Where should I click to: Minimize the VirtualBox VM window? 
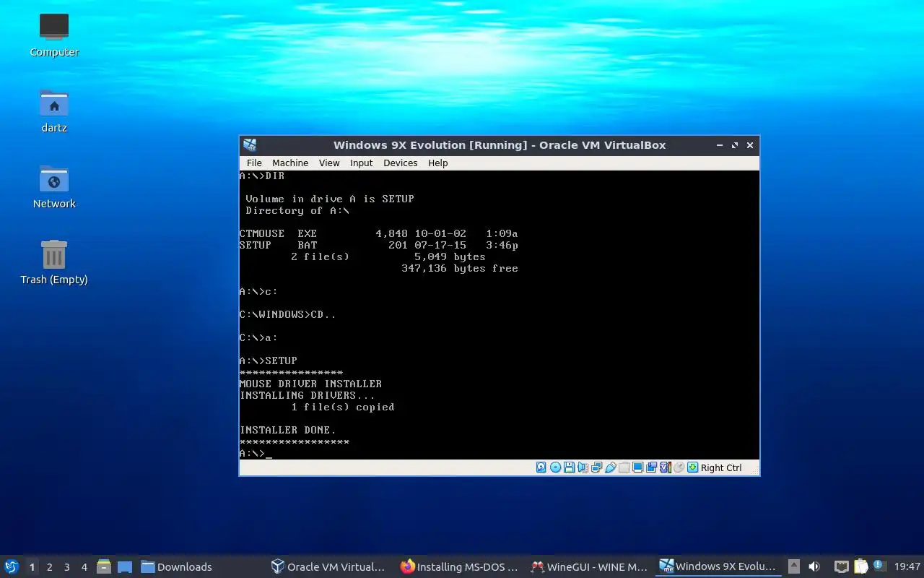point(720,145)
